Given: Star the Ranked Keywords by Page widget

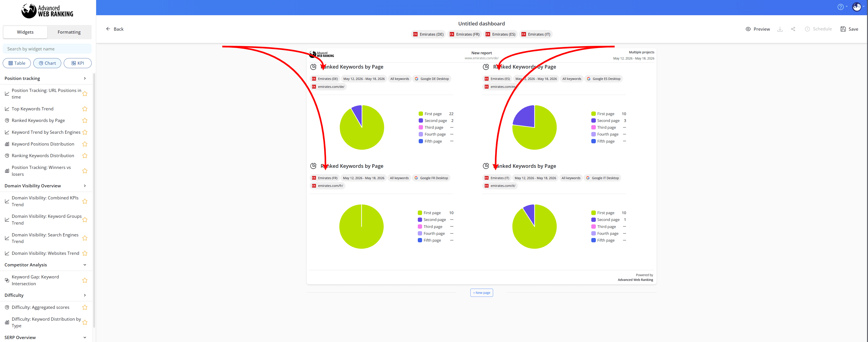Looking at the screenshot, I should tap(85, 120).
